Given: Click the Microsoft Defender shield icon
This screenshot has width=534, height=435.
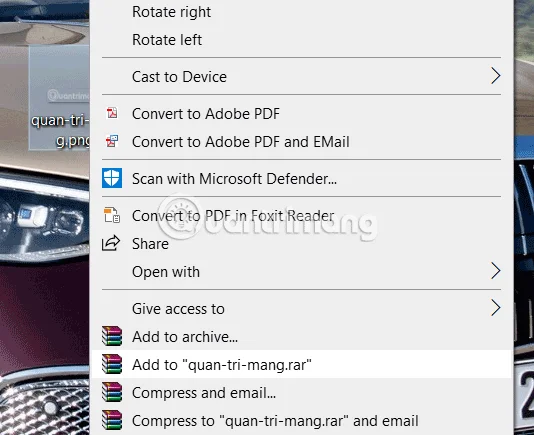Looking at the screenshot, I should coord(112,178).
